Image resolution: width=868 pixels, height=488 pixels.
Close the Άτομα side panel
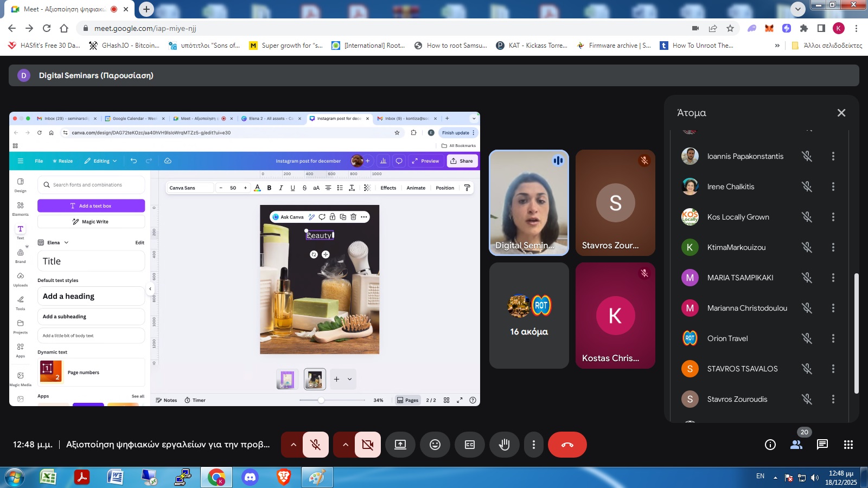click(841, 113)
